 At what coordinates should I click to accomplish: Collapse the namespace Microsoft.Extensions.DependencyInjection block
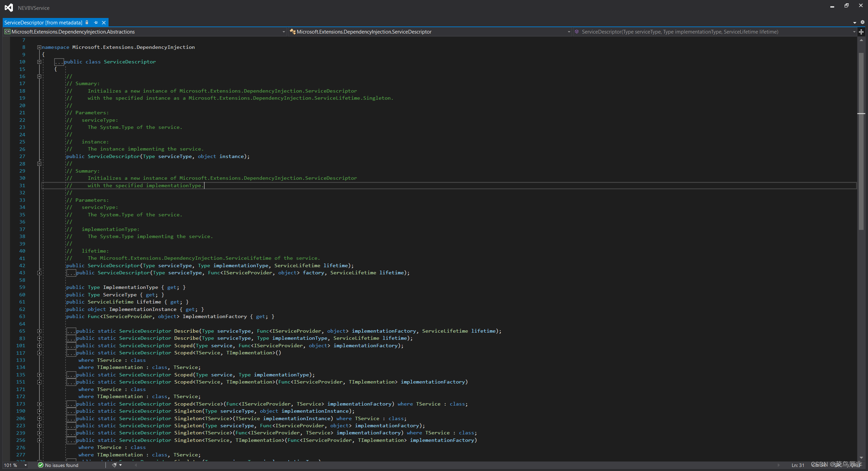[x=39, y=47]
